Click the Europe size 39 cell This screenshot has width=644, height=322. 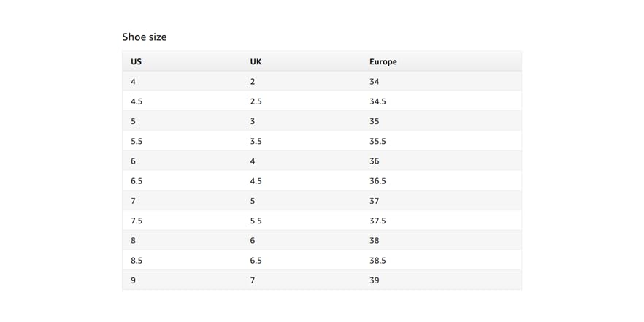[x=375, y=280]
